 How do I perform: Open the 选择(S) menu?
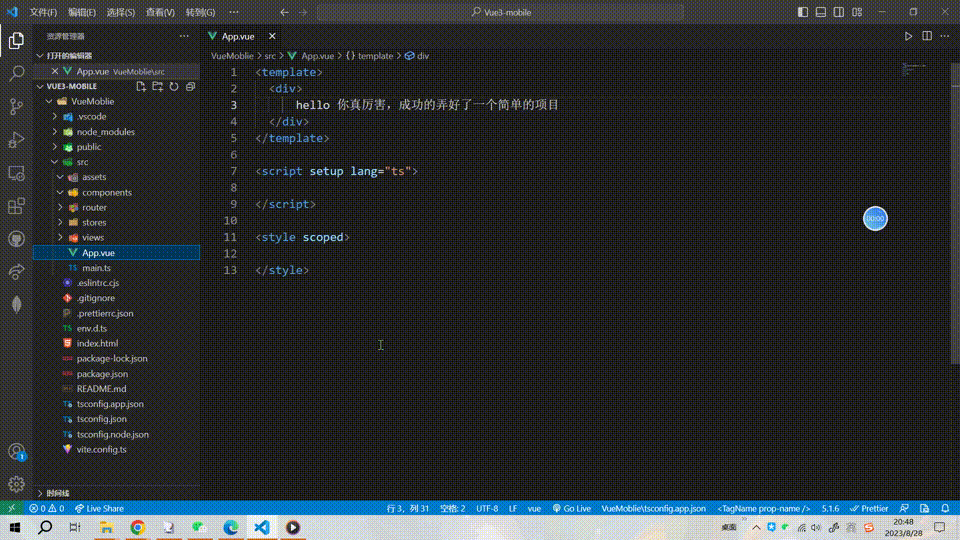121,12
